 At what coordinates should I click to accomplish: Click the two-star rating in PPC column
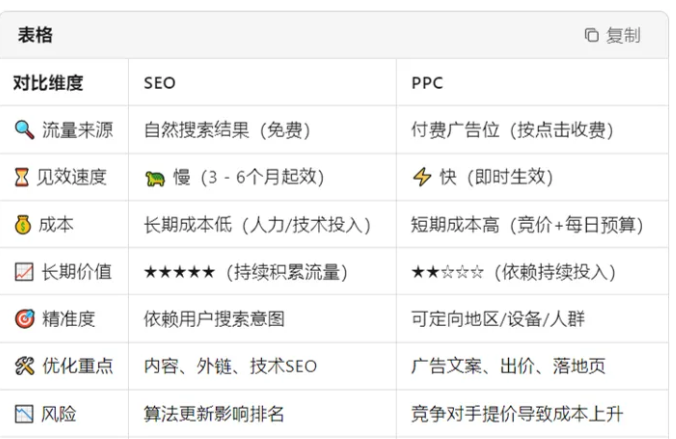(447, 272)
